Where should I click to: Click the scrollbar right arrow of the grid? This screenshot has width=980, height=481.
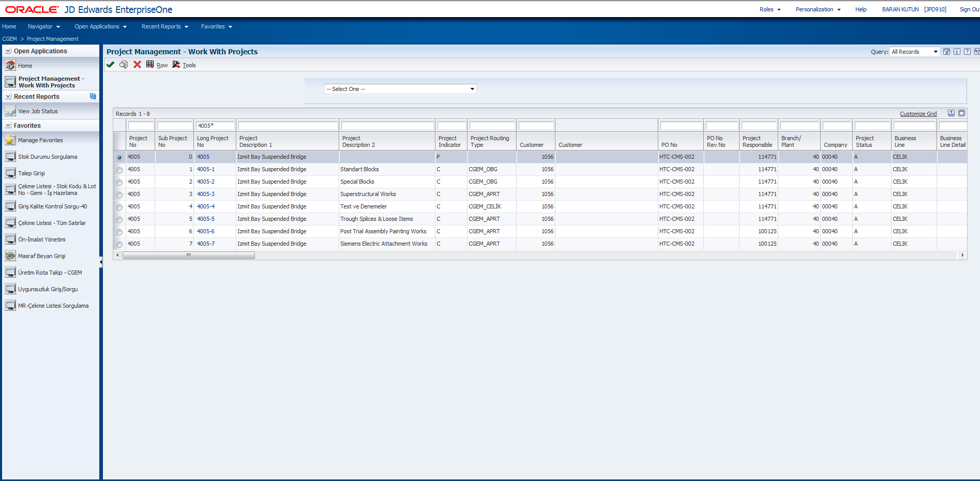point(962,255)
